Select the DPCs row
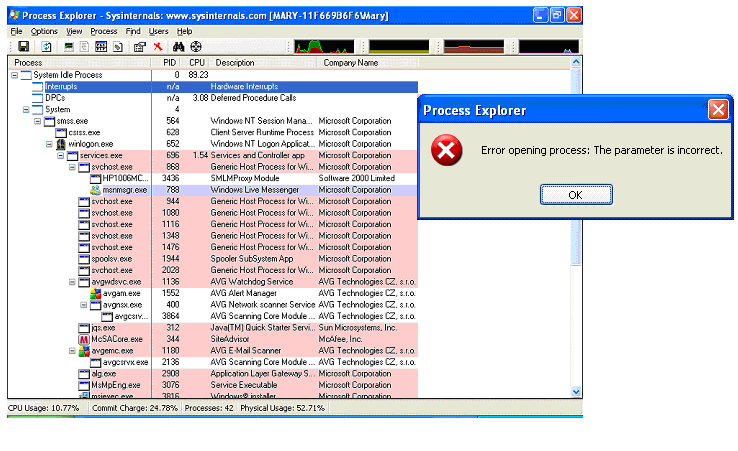Image resolution: width=738 pixels, height=451 pixels. [213, 98]
